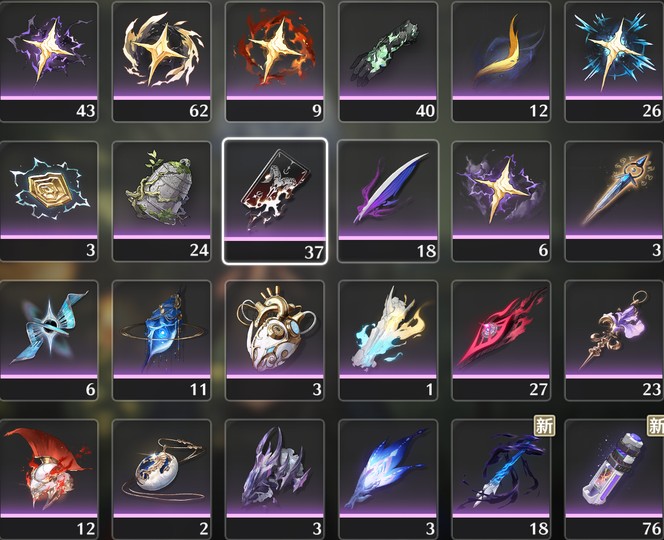Click the red crystal shard item with 27

coord(501,340)
